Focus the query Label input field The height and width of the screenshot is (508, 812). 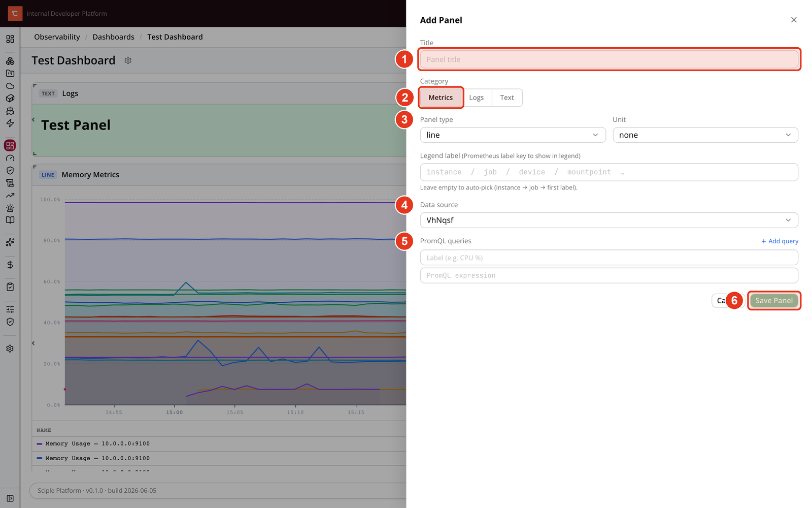pyautogui.click(x=609, y=258)
